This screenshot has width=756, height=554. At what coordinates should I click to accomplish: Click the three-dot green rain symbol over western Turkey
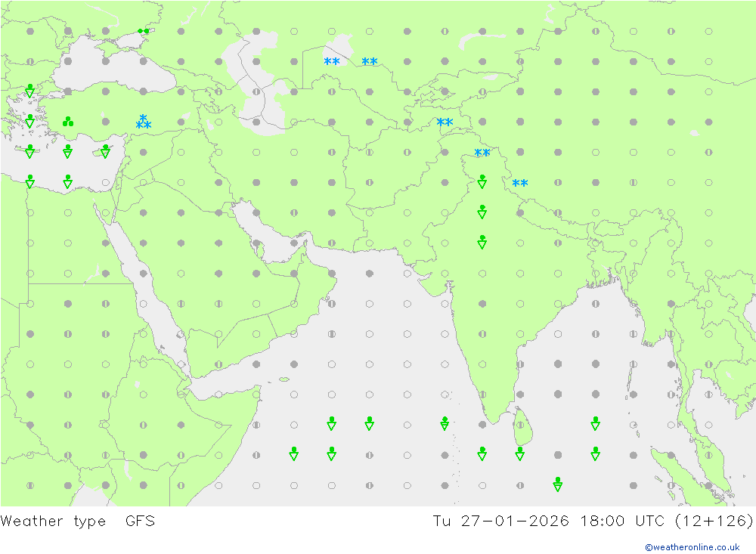[x=68, y=122]
